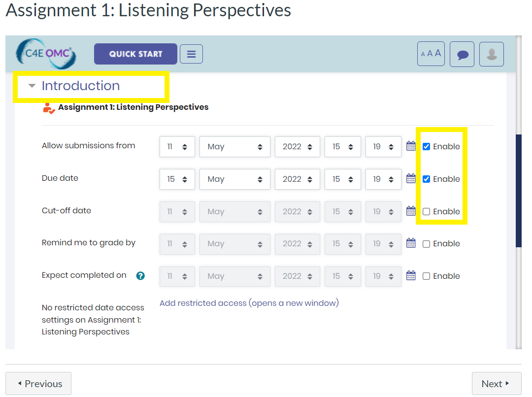Viewport: 532px width, 397px height.
Task: Open minute dropdown for Allow submissions from
Action: 383,147
